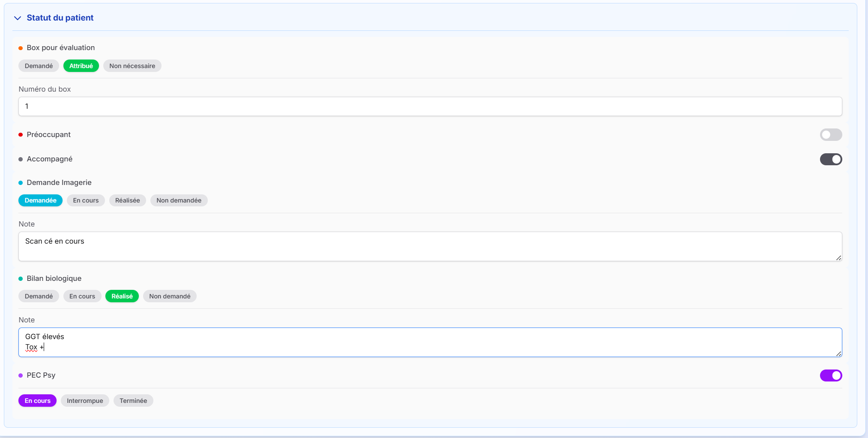Toggle the Préoccupant switch on

(x=830, y=135)
